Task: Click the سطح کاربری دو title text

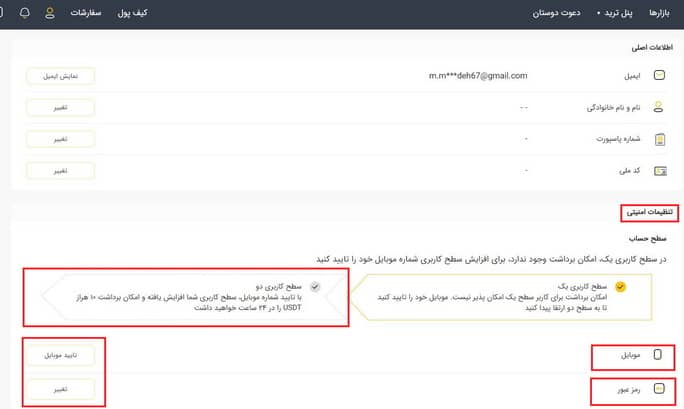Action: (x=279, y=286)
